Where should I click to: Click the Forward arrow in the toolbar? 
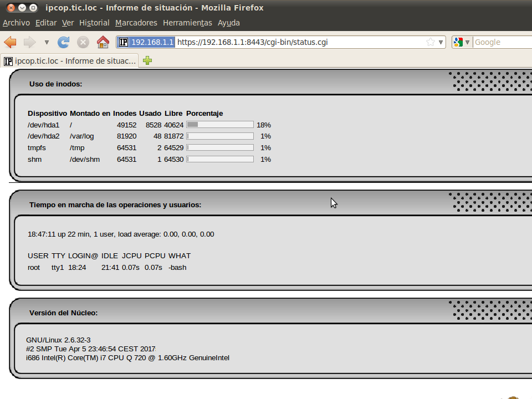(29, 42)
